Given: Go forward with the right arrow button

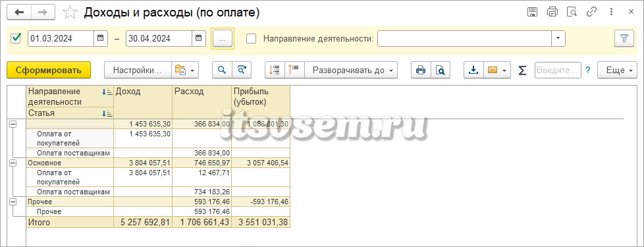Looking at the screenshot, I should pyautogui.click(x=43, y=13).
